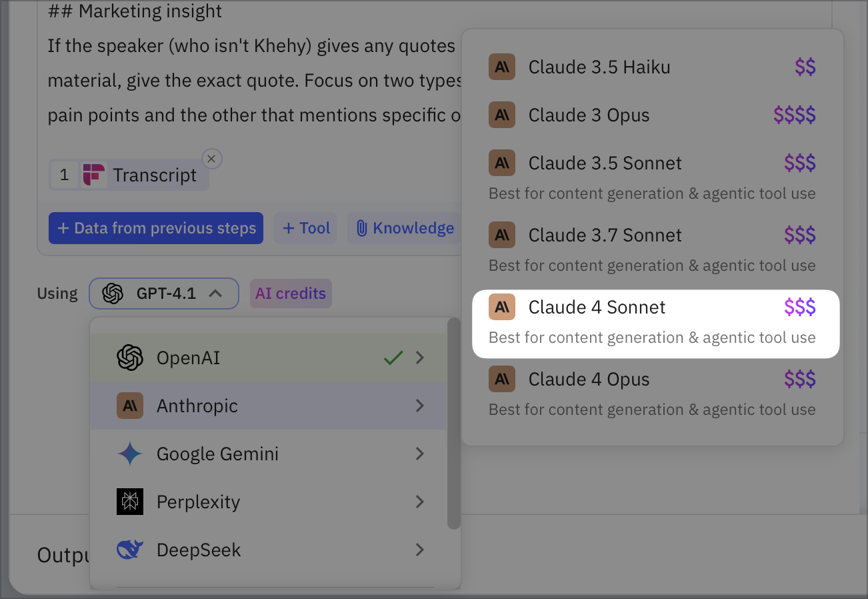868x599 pixels.
Task: Click Anthropic icon beside Claude 3.5 Haiku
Action: (x=502, y=67)
